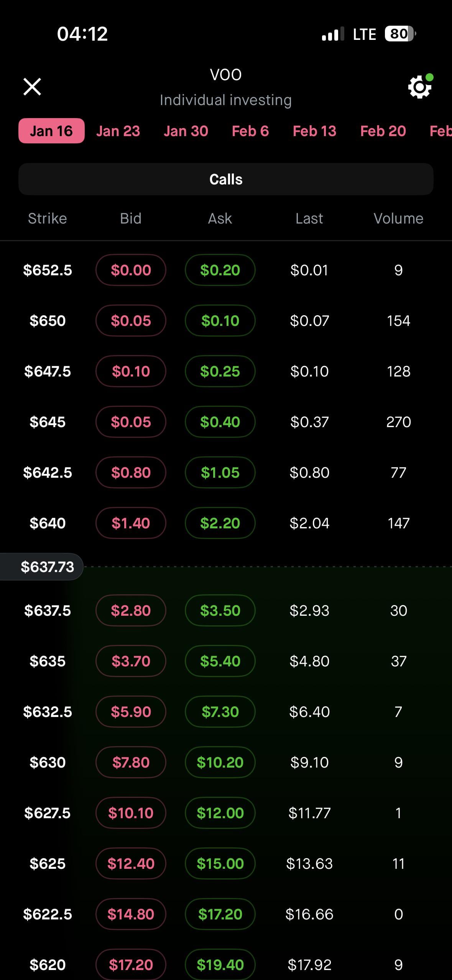The image size is (452, 980).
Task: Tap the $0.05 bid for $650 strike
Action: 131,321
